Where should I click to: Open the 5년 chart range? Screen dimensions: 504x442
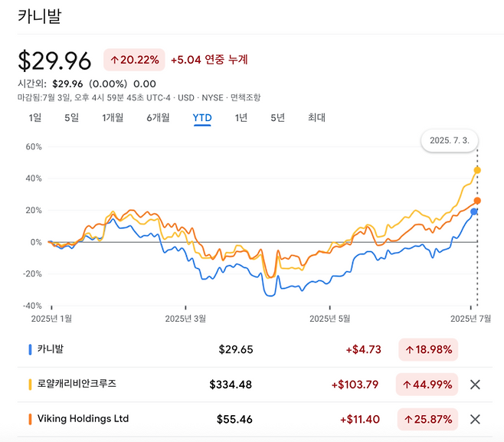(277, 117)
